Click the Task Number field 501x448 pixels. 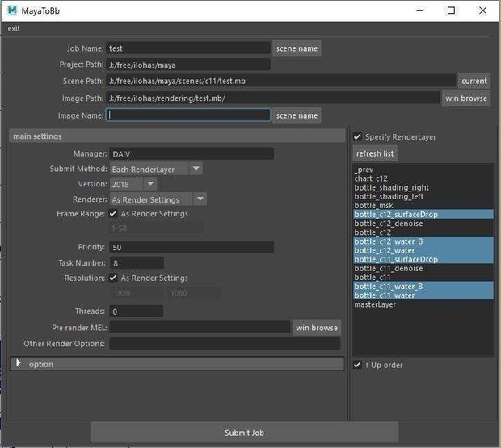(x=137, y=263)
